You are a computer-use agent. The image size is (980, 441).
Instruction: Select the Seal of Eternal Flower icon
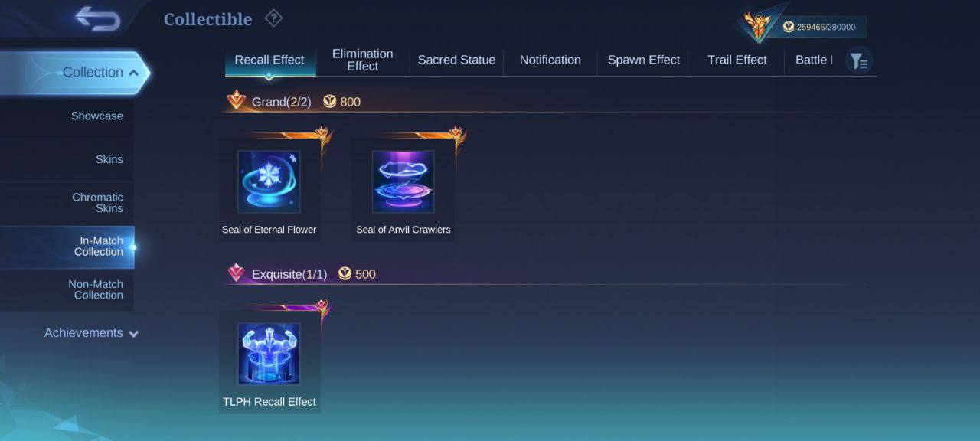click(x=269, y=181)
